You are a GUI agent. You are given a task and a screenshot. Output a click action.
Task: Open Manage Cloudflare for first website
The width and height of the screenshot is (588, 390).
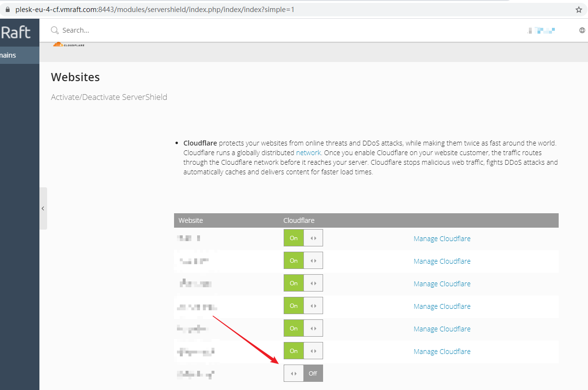point(442,239)
